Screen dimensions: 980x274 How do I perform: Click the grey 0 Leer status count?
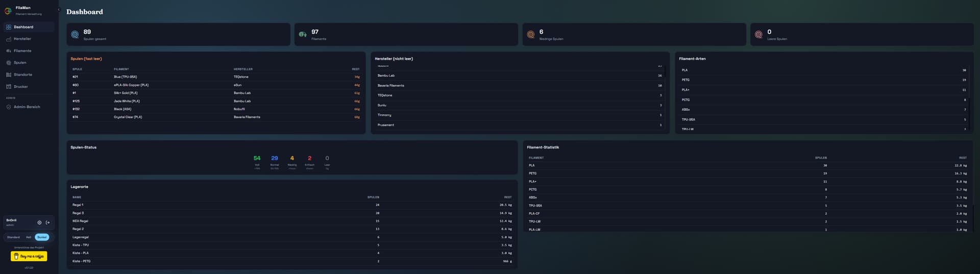click(x=327, y=158)
